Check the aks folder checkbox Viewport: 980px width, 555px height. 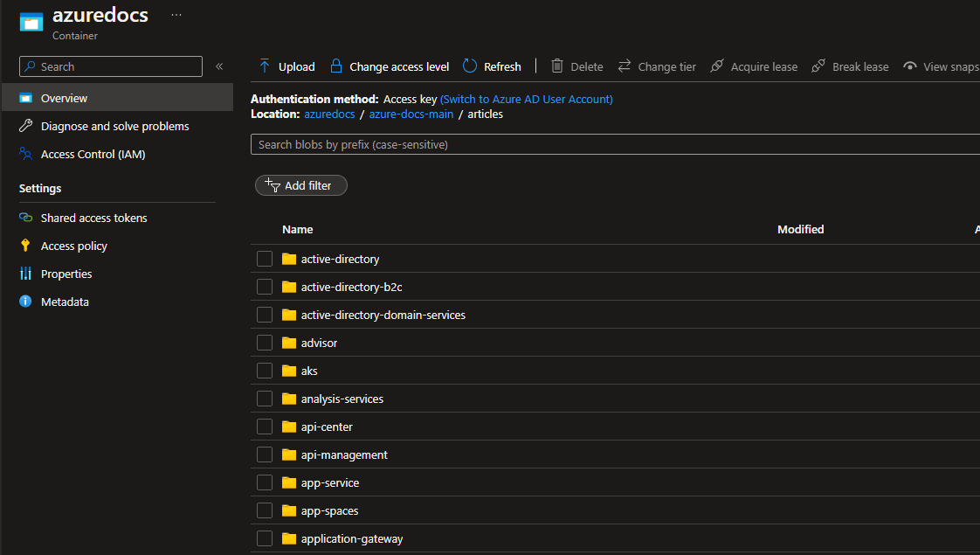coord(265,371)
